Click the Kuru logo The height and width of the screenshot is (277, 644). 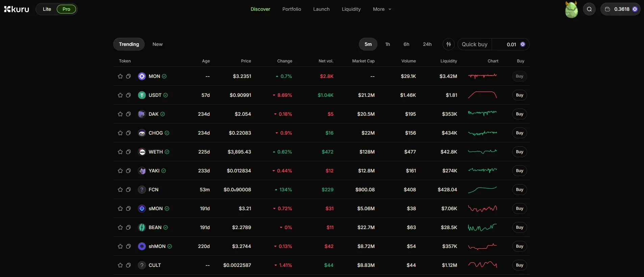(17, 9)
